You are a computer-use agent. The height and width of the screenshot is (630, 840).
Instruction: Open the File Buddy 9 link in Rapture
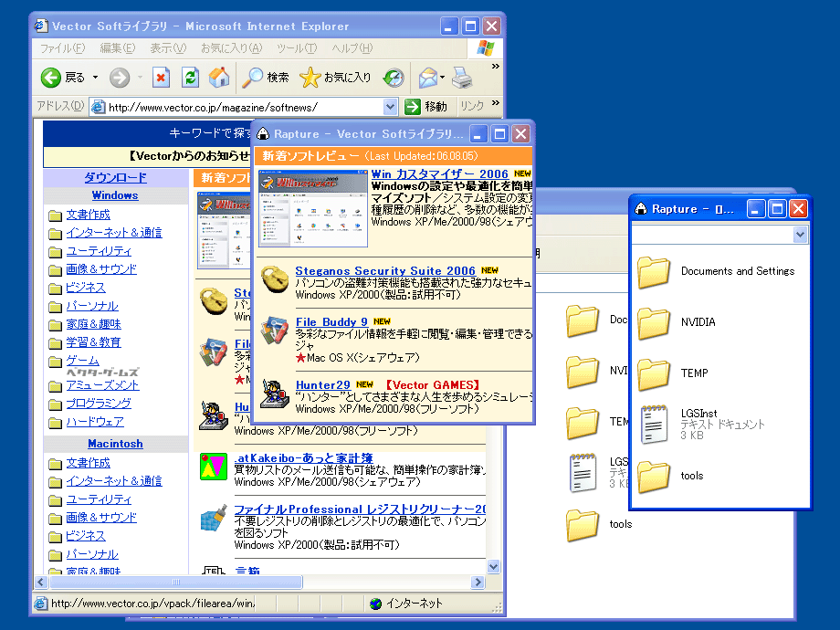coord(331,322)
